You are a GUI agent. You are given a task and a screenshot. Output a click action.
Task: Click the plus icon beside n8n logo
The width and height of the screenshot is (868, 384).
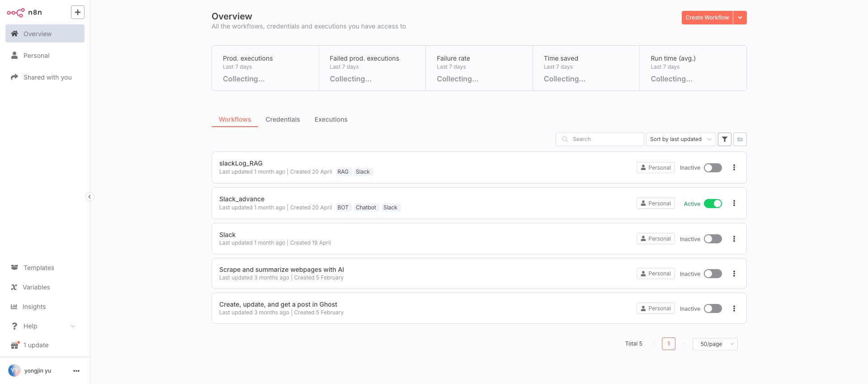point(78,12)
